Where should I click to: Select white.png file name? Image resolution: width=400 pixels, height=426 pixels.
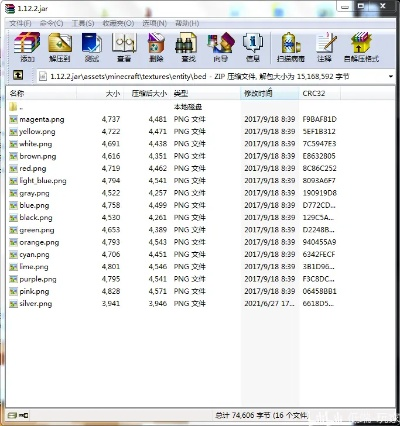[x=36, y=144]
